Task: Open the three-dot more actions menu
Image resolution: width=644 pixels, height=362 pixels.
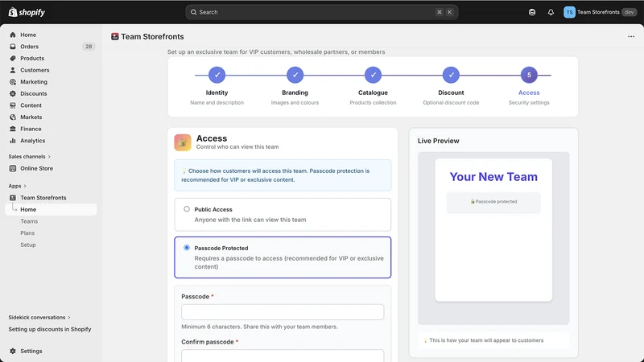Action: click(x=631, y=36)
